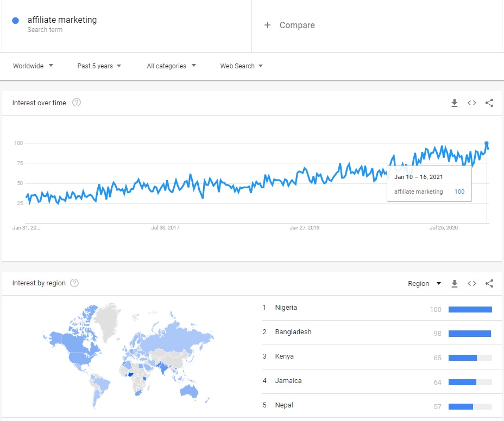Switch the Region view dropdown

[424, 284]
